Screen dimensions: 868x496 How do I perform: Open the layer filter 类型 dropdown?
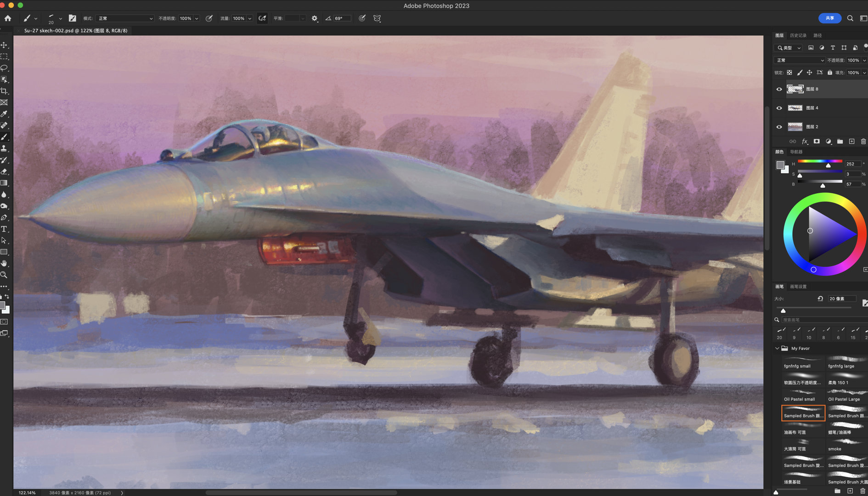[789, 48]
